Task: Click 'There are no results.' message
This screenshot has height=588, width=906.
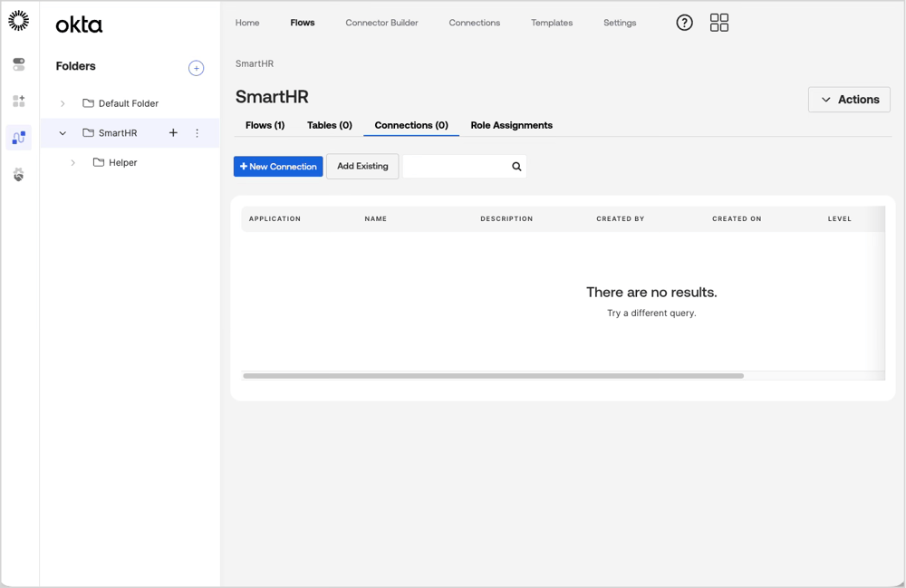Action: tap(651, 293)
